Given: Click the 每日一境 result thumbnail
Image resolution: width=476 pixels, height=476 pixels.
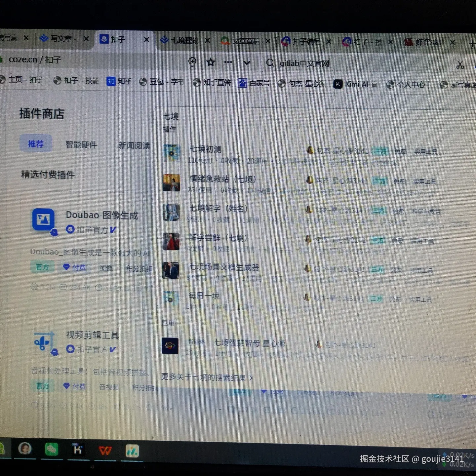Looking at the screenshot, I should (170, 299).
